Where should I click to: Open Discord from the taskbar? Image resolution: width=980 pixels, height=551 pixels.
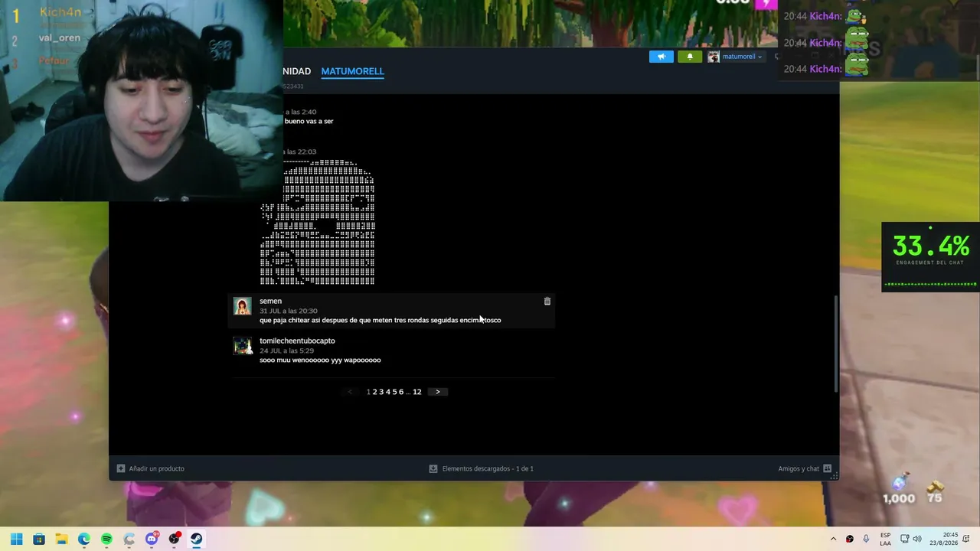(x=152, y=539)
